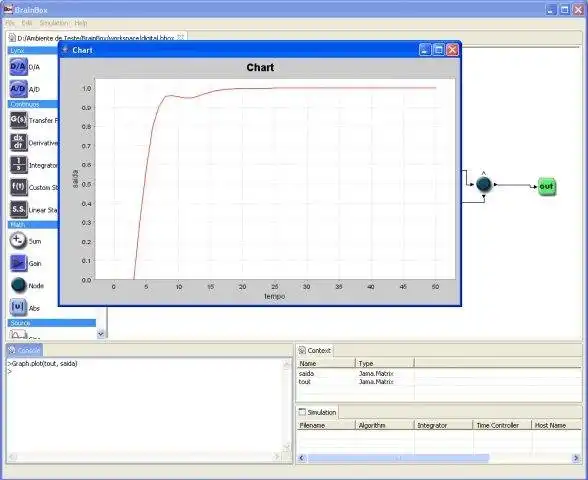The height and width of the screenshot is (480, 588).
Task: Open the Help menu
Action: pyautogui.click(x=81, y=23)
